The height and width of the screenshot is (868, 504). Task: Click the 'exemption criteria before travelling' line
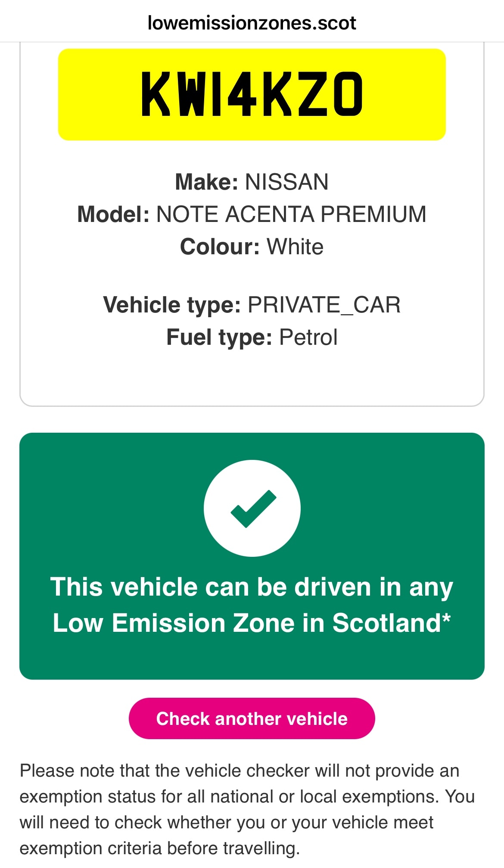pyautogui.click(x=159, y=848)
